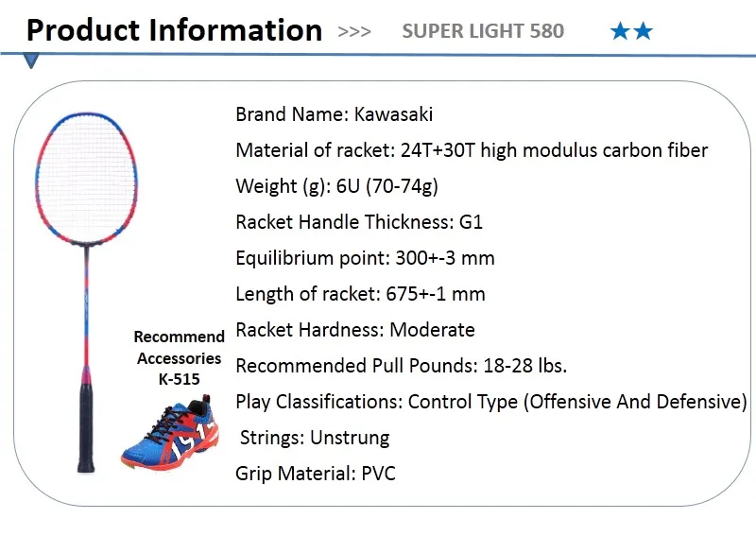Click the Brand Name: Kawasaki line
Screen dimensions: 756x536
[334, 114]
